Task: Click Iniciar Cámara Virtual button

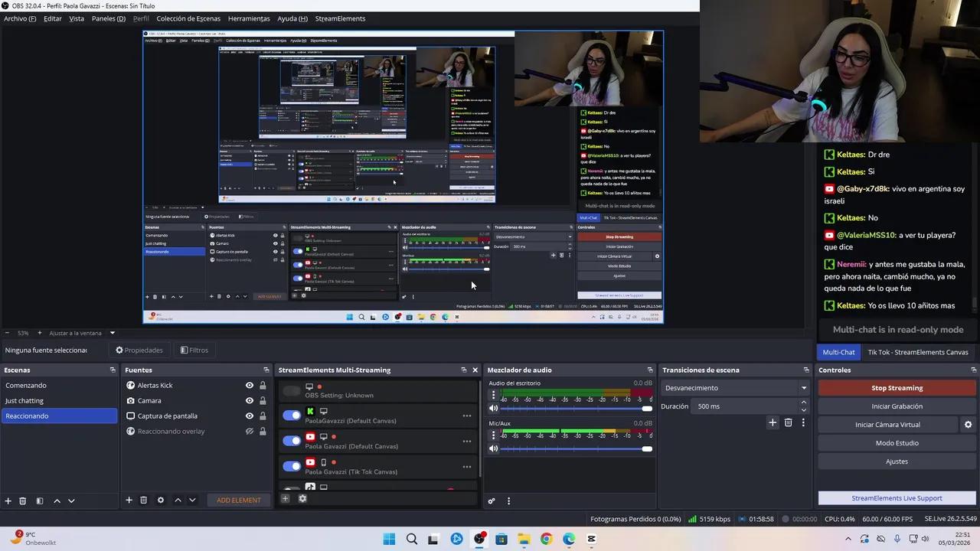Action: click(887, 425)
